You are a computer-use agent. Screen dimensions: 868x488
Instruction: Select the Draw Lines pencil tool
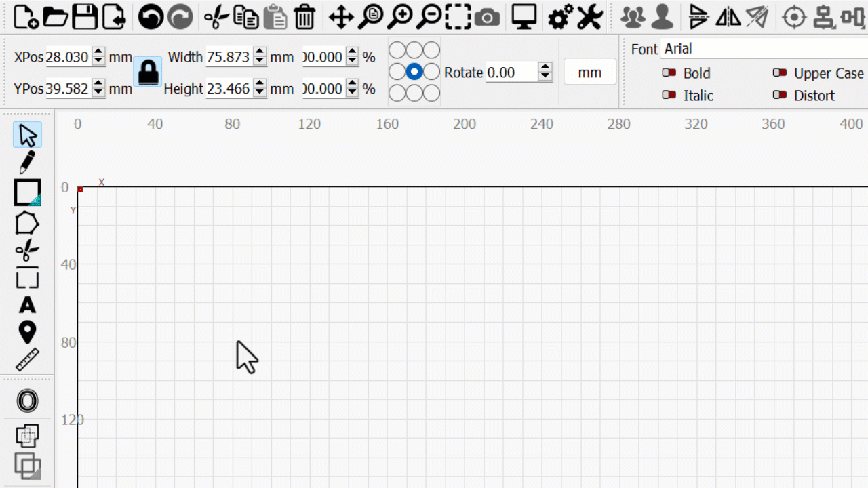(x=27, y=163)
